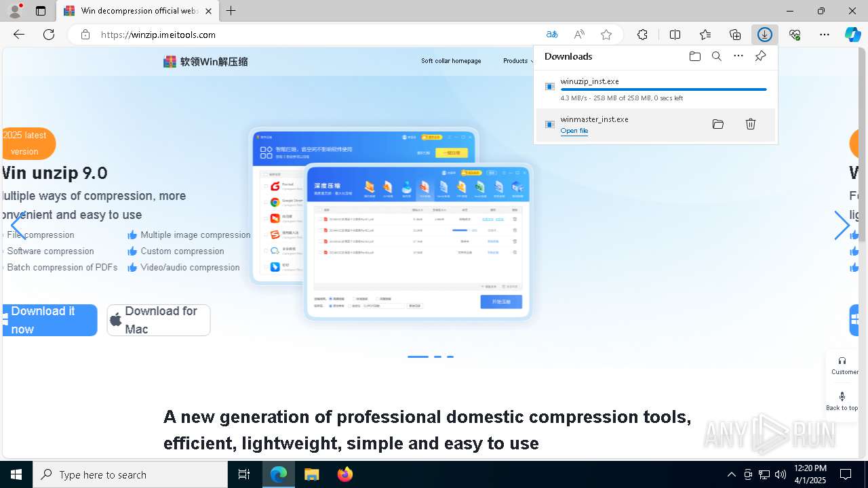Select the third carousel indicator
The width and height of the screenshot is (868, 488).
pos(450,357)
